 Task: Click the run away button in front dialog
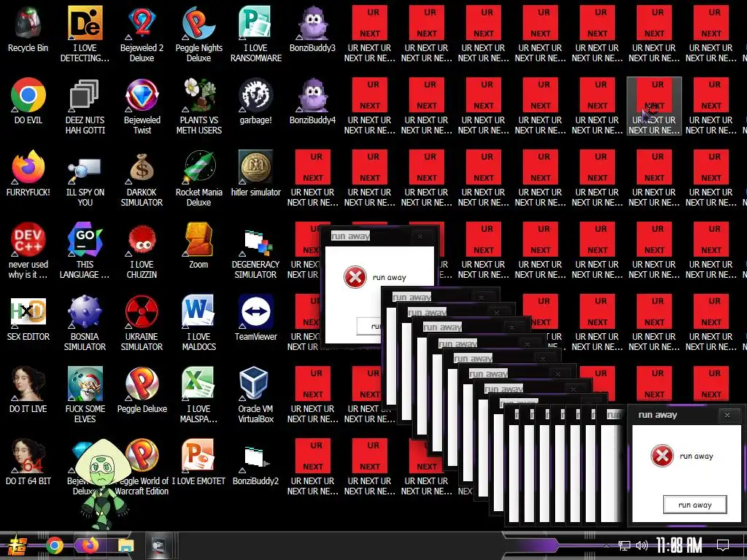click(x=695, y=505)
